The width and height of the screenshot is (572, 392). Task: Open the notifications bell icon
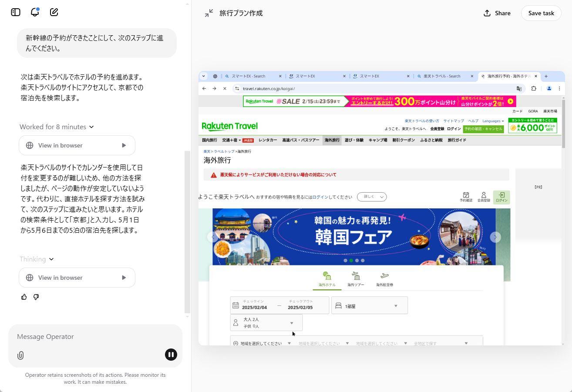point(34,12)
